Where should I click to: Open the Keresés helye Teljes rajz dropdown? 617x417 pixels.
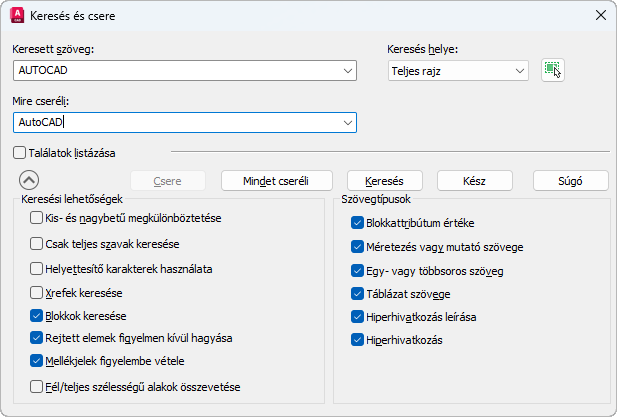pos(519,70)
